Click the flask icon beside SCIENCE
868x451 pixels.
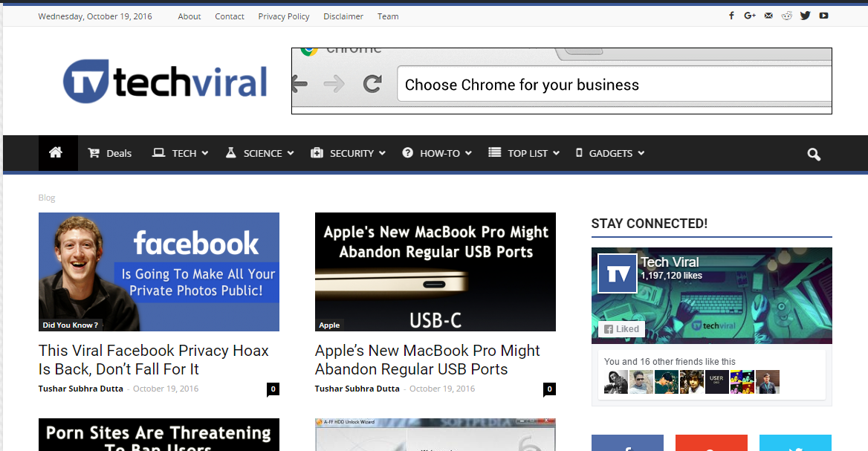pyautogui.click(x=231, y=153)
